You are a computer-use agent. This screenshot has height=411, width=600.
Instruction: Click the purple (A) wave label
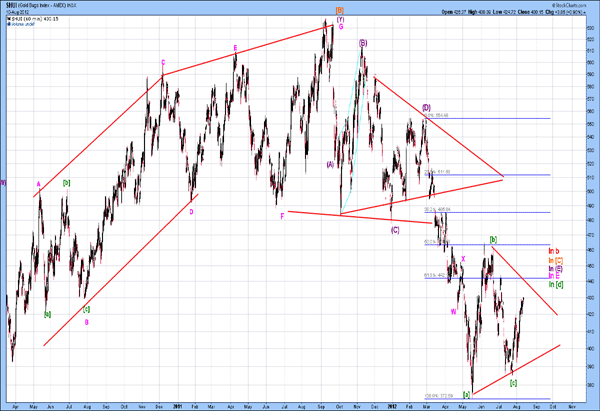click(x=330, y=165)
